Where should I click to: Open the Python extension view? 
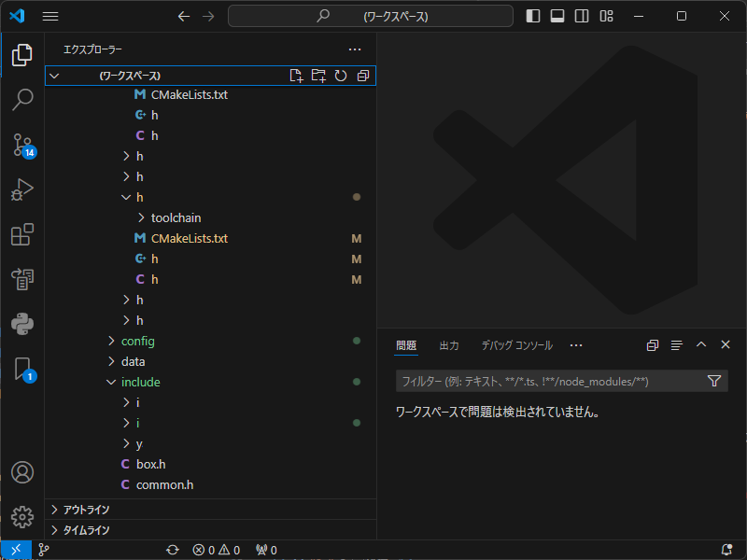tap(21, 324)
